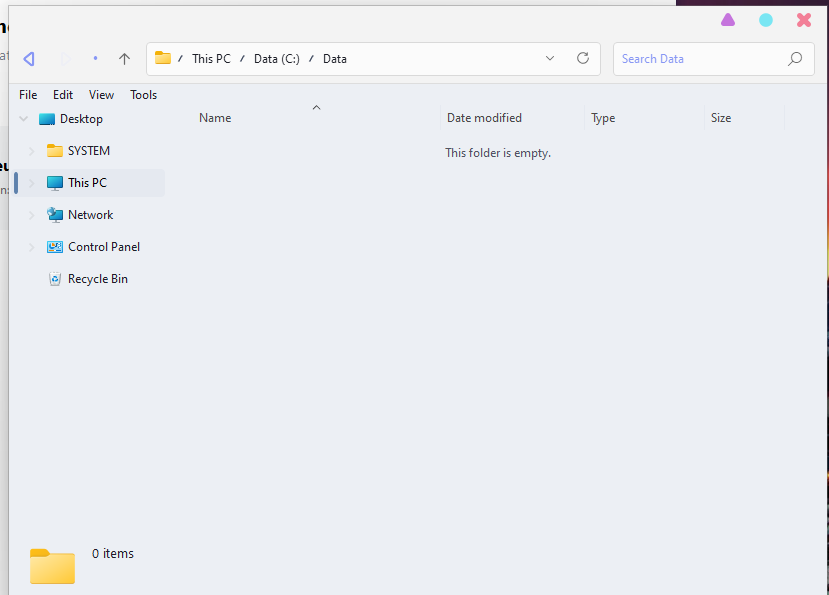Select the Network icon in the tree
The width and height of the screenshot is (829, 595).
[x=55, y=215]
